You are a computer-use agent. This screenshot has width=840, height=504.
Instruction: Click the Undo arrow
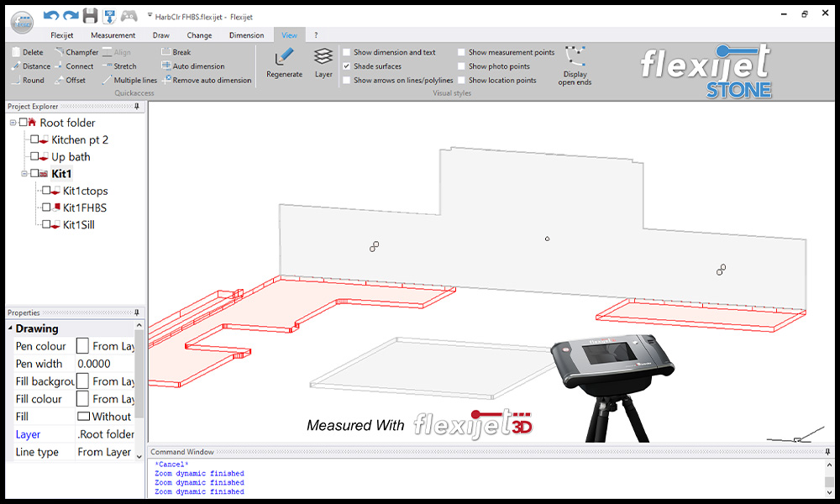click(x=51, y=16)
